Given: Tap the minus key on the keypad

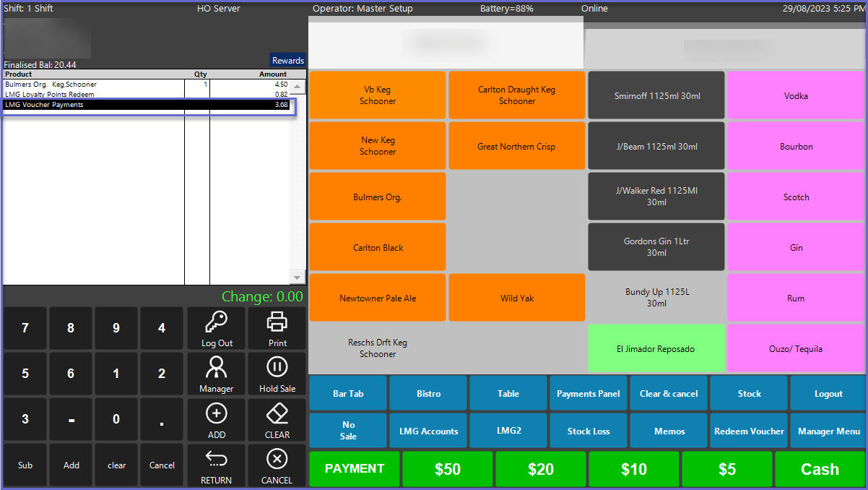Looking at the screenshot, I should pos(71,419).
